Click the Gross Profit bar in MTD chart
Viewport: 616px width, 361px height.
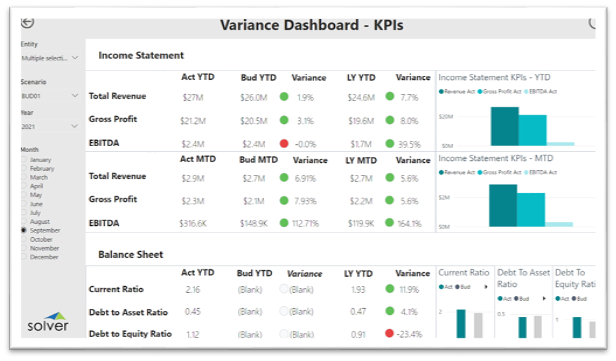coord(531,210)
